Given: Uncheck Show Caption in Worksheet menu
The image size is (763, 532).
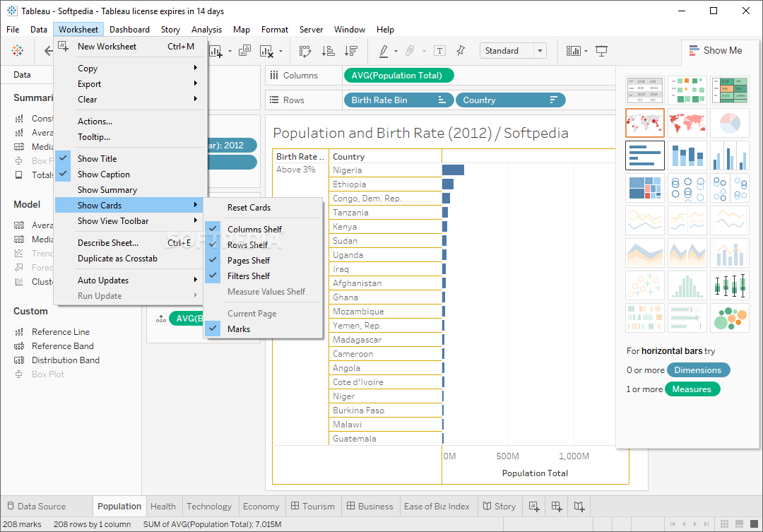Looking at the screenshot, I should click(129, 175).
